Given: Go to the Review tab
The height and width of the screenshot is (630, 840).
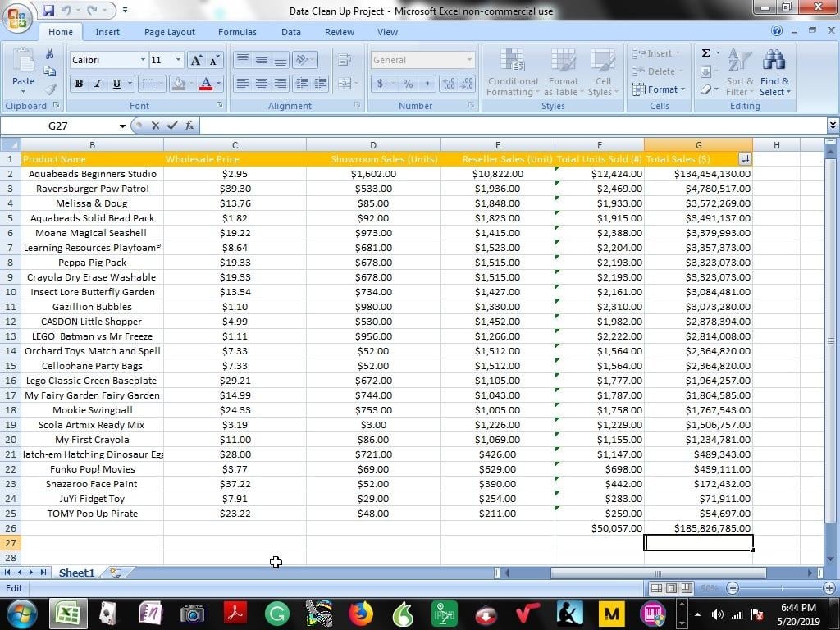Looking at the screenshot, I should click(x=339, y=32).
